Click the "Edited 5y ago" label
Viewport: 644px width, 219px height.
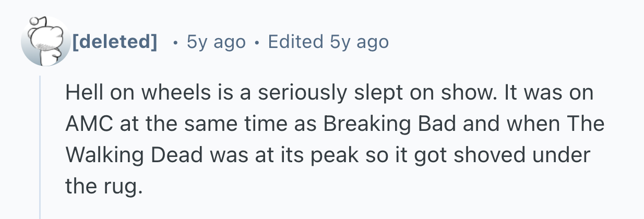[328, 42]
